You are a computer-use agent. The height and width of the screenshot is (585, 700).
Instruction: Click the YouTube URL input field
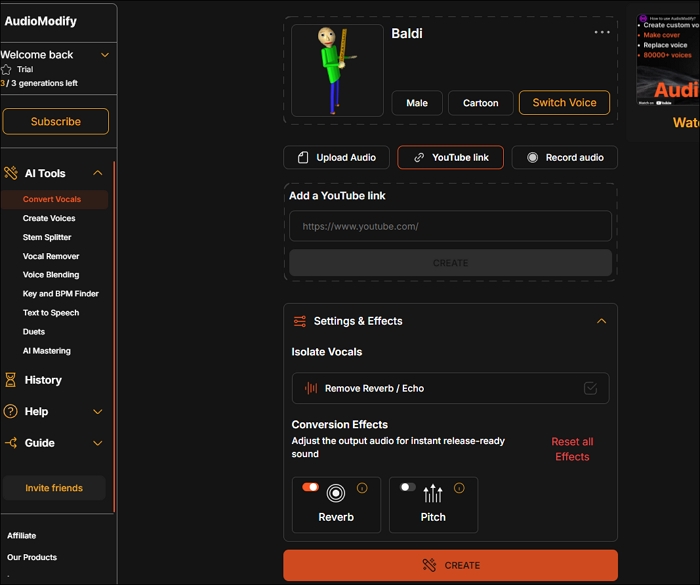pos(450,226)
